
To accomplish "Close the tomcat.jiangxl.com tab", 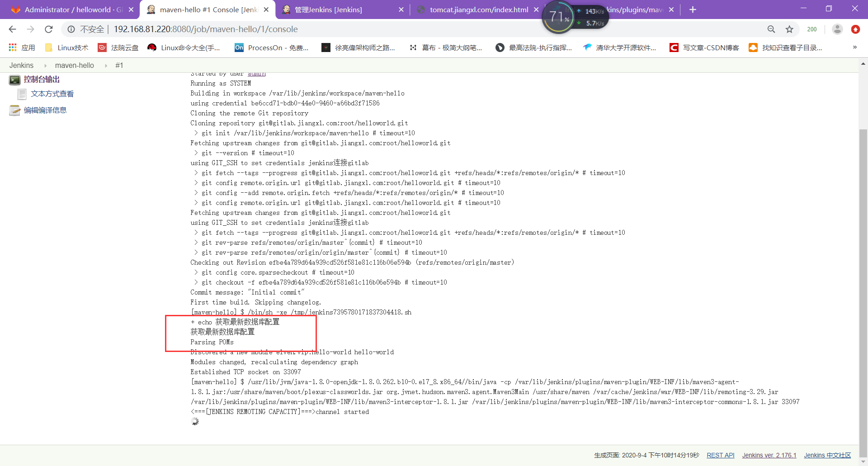I will (536, 10).
